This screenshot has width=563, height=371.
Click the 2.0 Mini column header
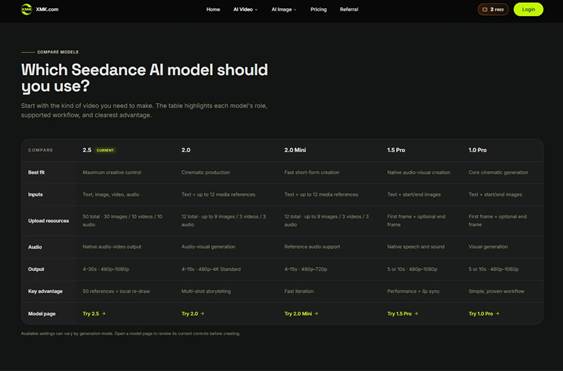pos(295,150)
